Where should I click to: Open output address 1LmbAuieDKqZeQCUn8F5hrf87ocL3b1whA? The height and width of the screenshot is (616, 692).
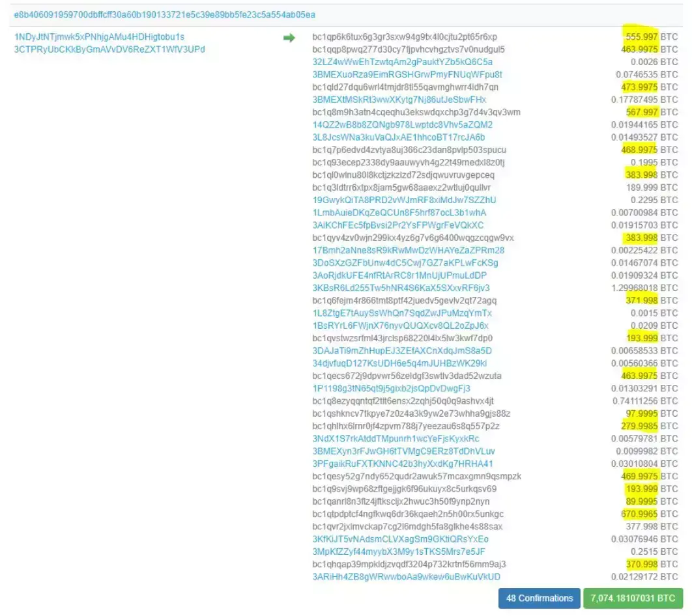pyautogui.click(x=399, y=212)
